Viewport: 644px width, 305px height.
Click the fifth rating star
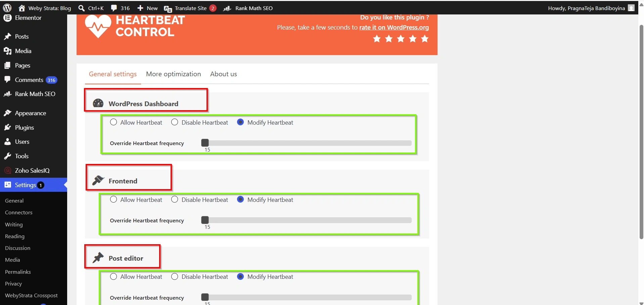[425, 39]
